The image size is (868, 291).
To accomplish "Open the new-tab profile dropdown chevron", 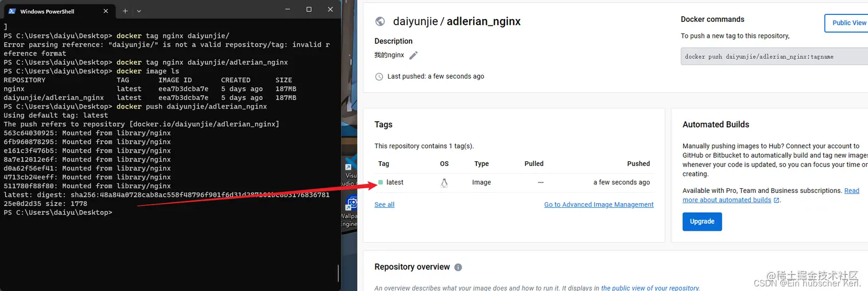I will coord(139,11).
